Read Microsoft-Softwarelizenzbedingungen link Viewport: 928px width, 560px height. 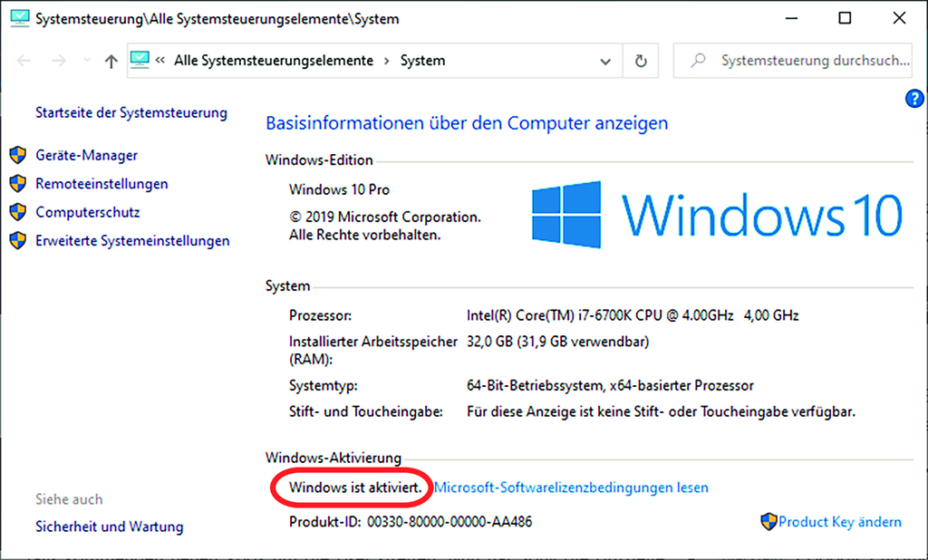[x=571, y=488]
